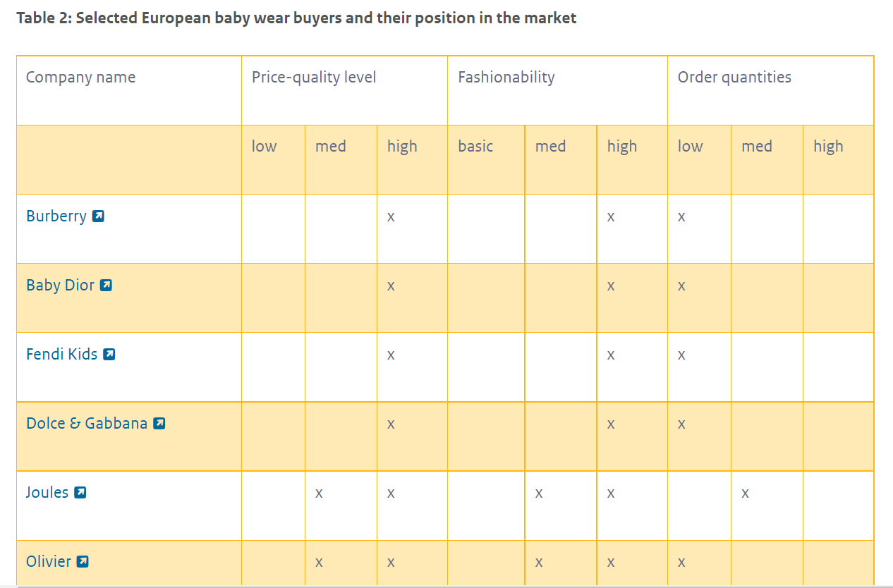Click the Fashionability column header
Viewport: 893px width, 588px height.
click(506, 78)
